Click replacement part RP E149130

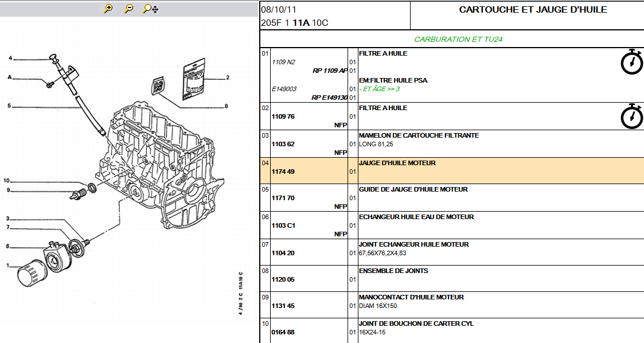click(329, 98)
